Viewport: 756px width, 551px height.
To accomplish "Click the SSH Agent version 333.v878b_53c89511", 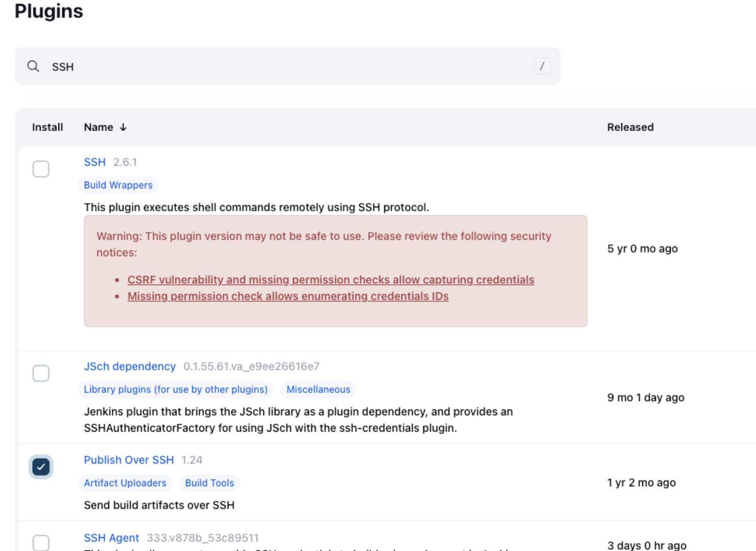I will pos(203,538).
